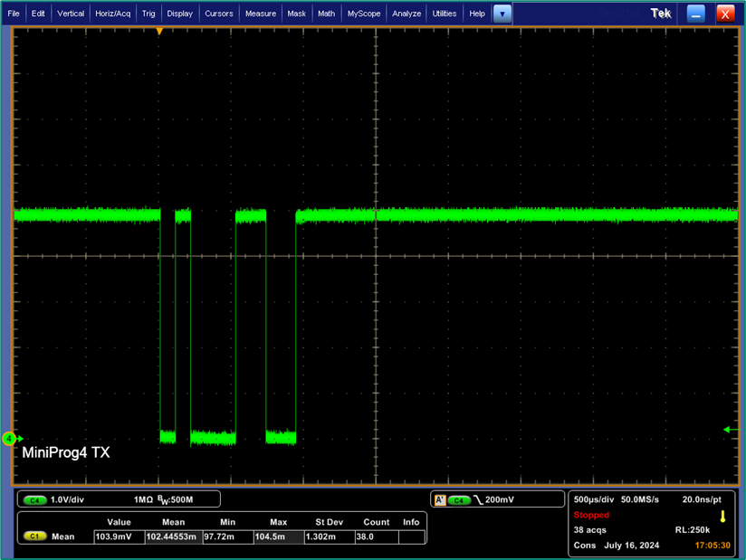The width and height of the screenshot is (746, 560).
Task: Click the channel 4 ground marker on the left
Action: click(x=9, y=439)
